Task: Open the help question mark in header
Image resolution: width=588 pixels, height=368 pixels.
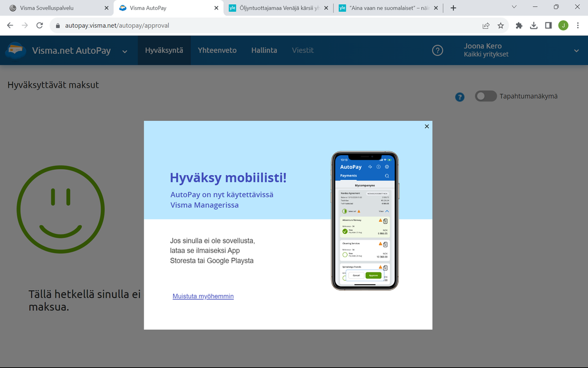Action: [437, 50]
